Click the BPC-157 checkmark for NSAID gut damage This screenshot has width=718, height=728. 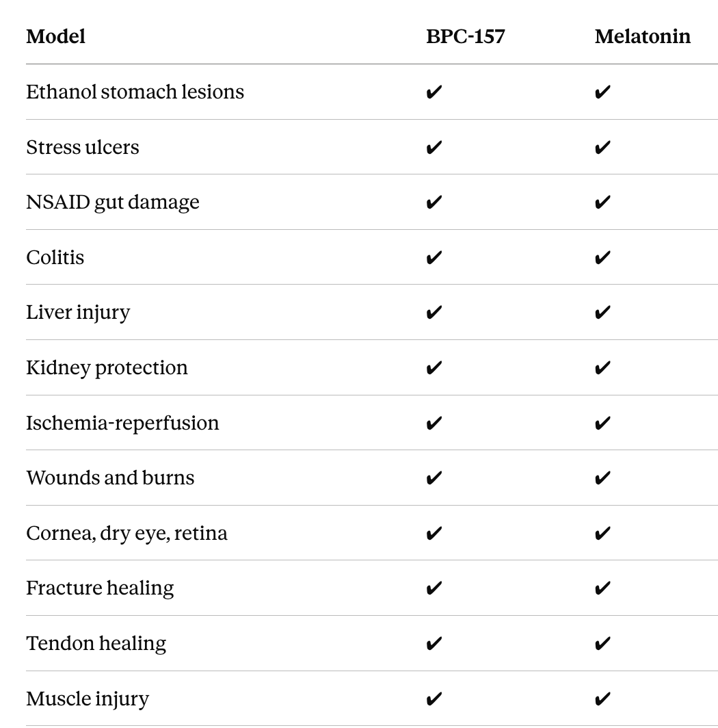(x=434, y=203)
